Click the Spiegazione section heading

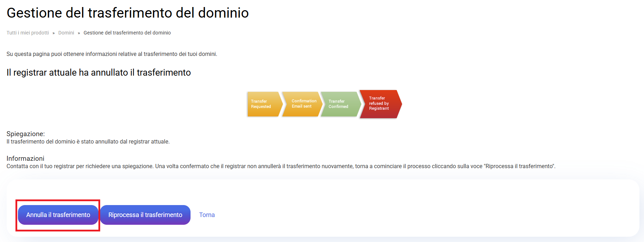[x=26, y=134]
